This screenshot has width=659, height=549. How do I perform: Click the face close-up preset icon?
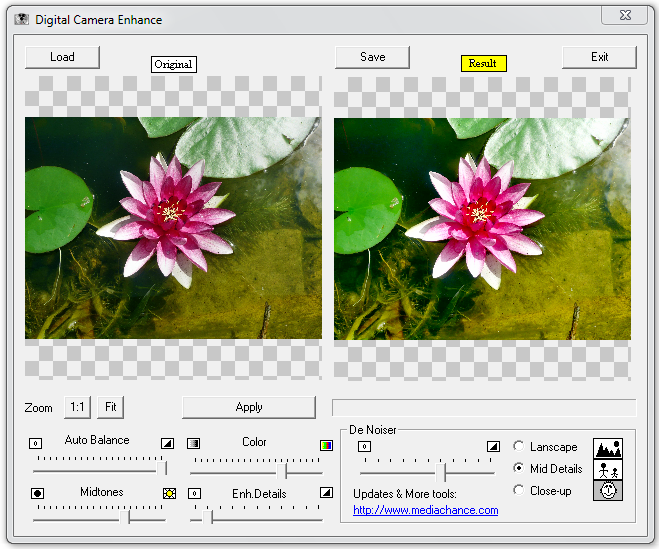pyautogui.click(x=608, y=490)
